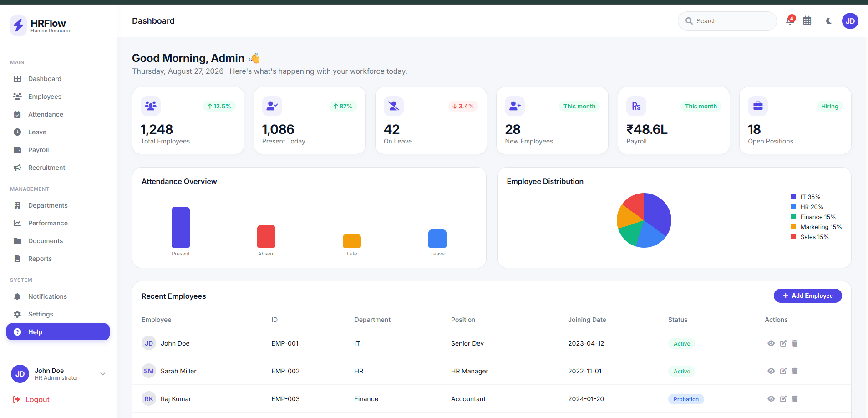Delete John Doe's employee record
This screenshot has height=418, width=868.
click(795, 343)
